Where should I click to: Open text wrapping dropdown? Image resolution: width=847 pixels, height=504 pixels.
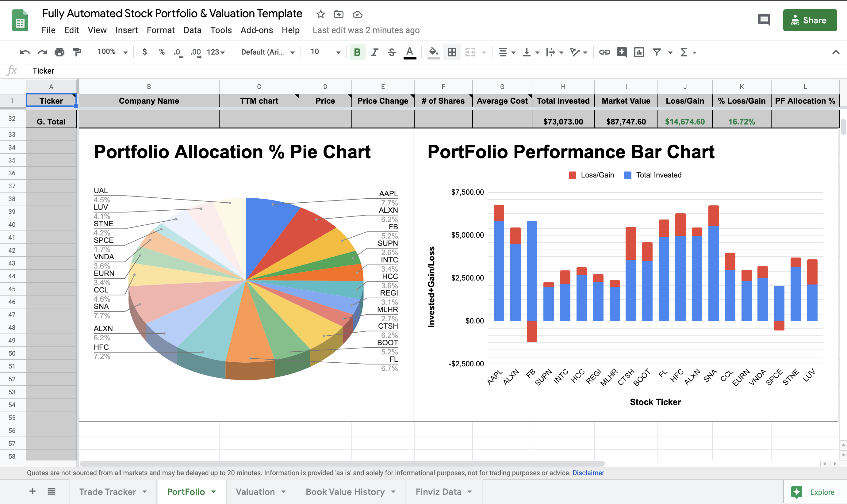click(x=554, y=52)
